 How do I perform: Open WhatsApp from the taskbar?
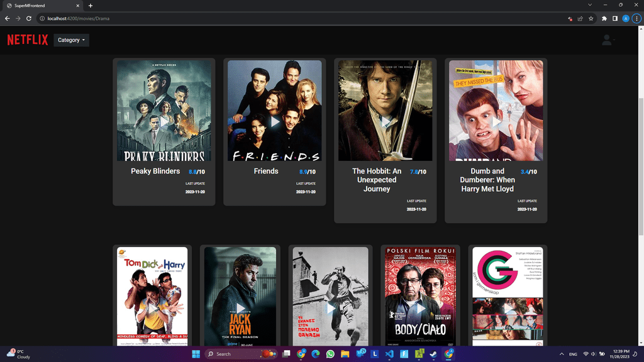coord(330,354)
